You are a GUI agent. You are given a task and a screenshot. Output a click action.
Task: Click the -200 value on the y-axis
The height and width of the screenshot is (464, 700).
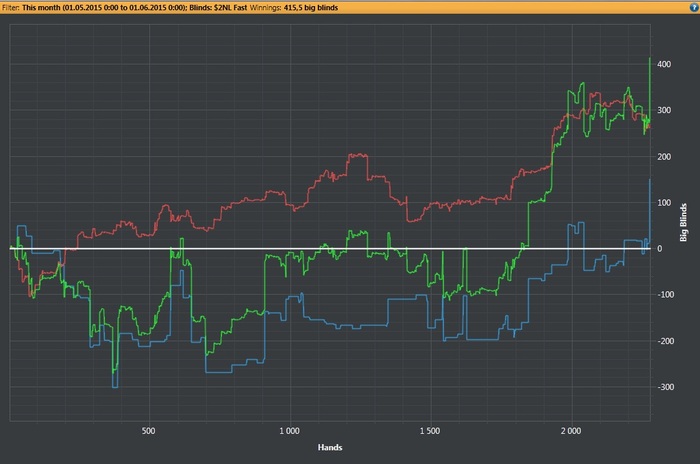click(x=665, y=341)
